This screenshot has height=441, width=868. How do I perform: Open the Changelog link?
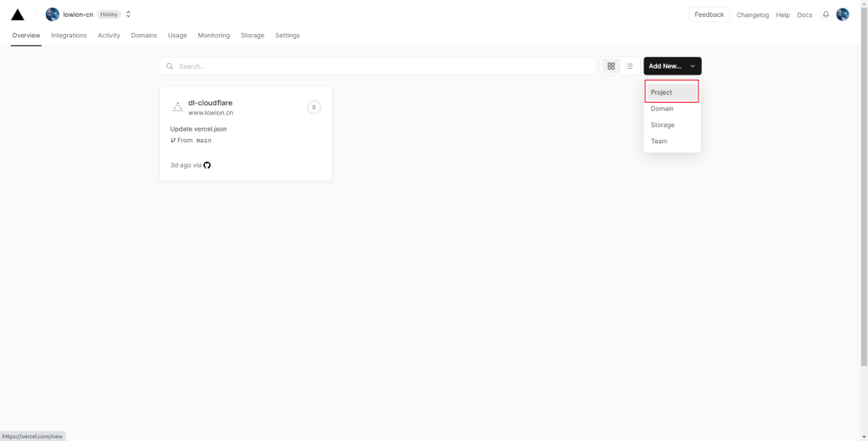(x=753, y=15)
